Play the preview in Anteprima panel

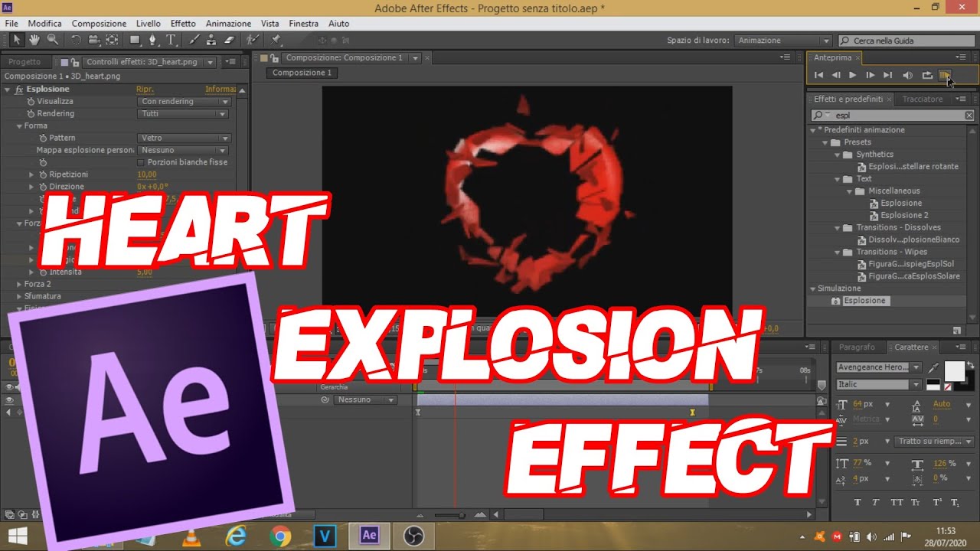(x=853, y=75)
